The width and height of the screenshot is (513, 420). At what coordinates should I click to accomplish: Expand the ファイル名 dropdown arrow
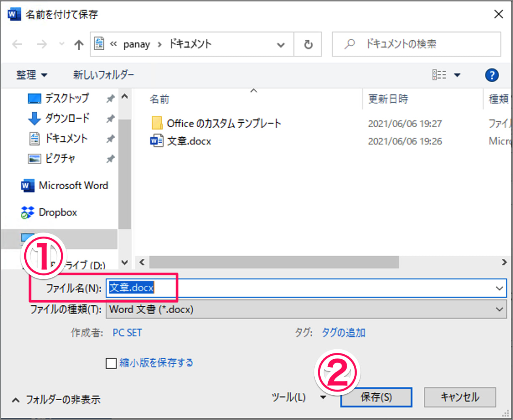[x=500, y=288]
